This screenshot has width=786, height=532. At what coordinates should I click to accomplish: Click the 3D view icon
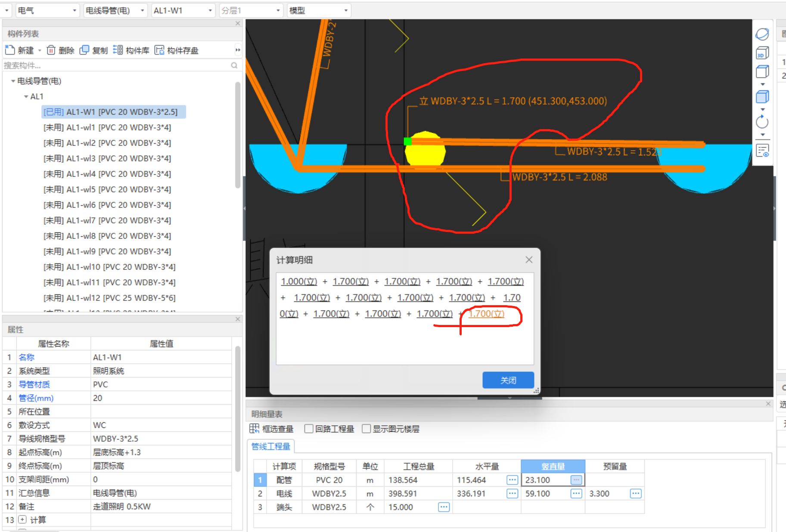click(x=762, y=53)
